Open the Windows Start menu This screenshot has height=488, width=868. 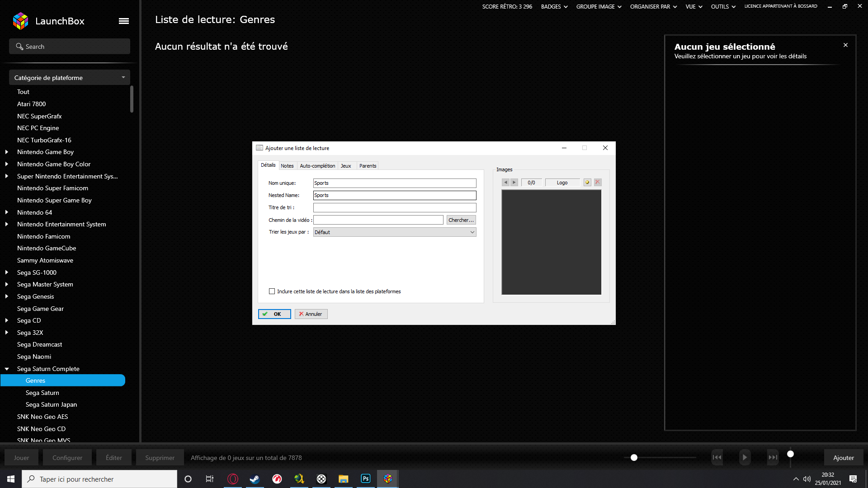click(11, 479)
